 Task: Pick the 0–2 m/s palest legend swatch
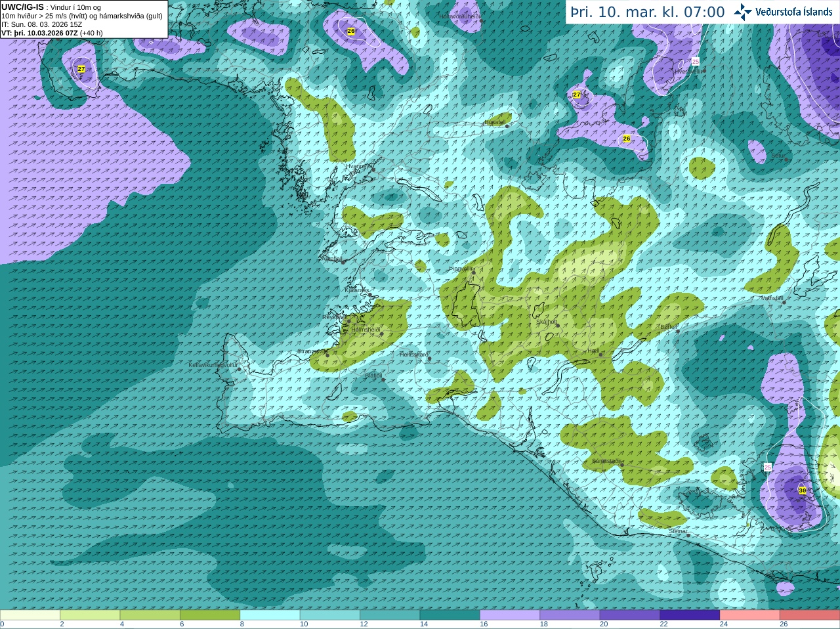pyautogui.click(x=30, y=615)
